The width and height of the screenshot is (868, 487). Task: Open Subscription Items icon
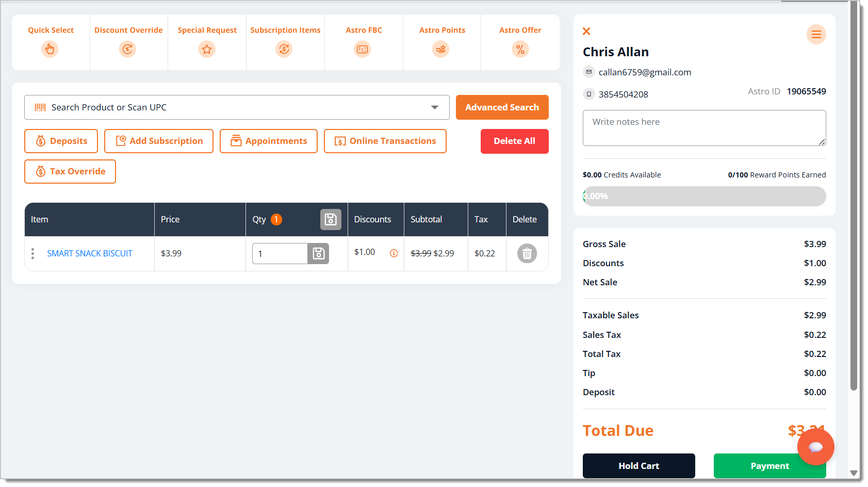(284, 49)
